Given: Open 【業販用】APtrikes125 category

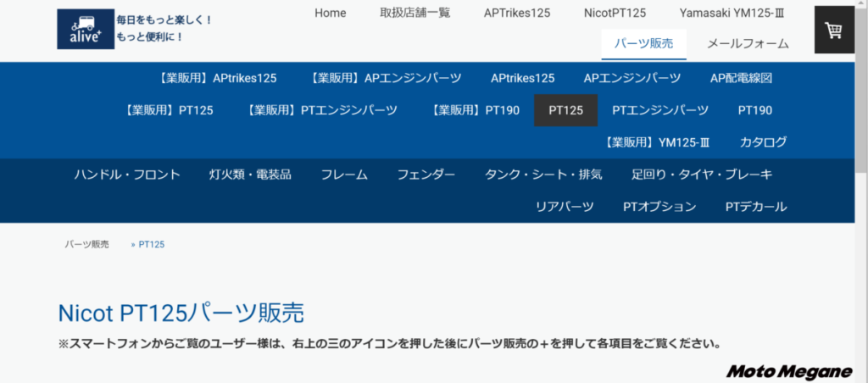Looking at the screenshot, I should (217, 78).
